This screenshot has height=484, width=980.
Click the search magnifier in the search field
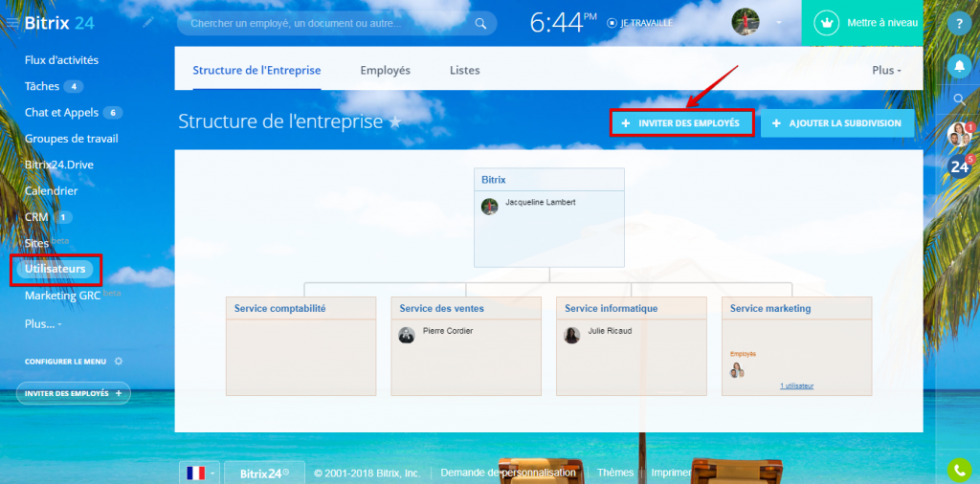(x=480, y=24)
